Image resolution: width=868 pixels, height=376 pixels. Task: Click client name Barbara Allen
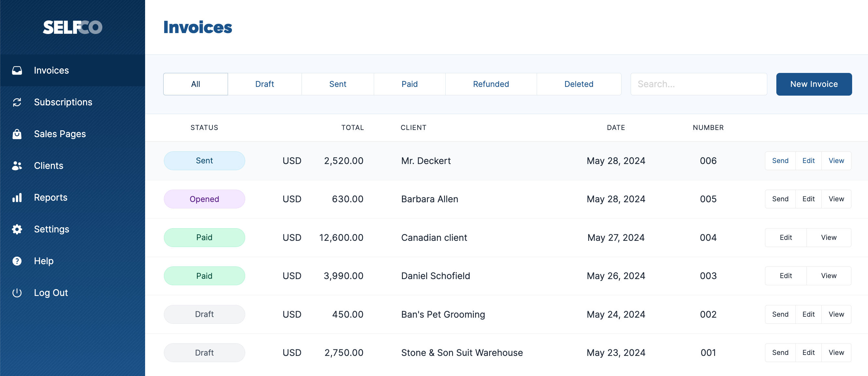429,199
